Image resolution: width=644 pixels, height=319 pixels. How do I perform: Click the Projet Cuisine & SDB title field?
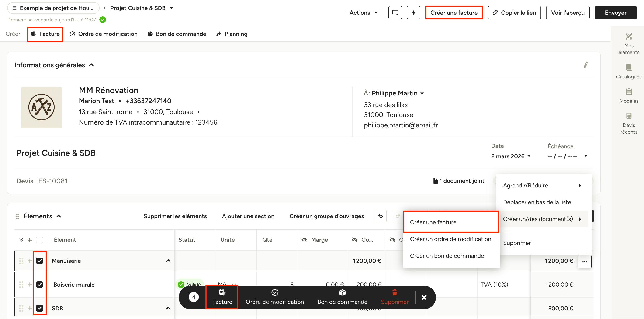point(56,153)
